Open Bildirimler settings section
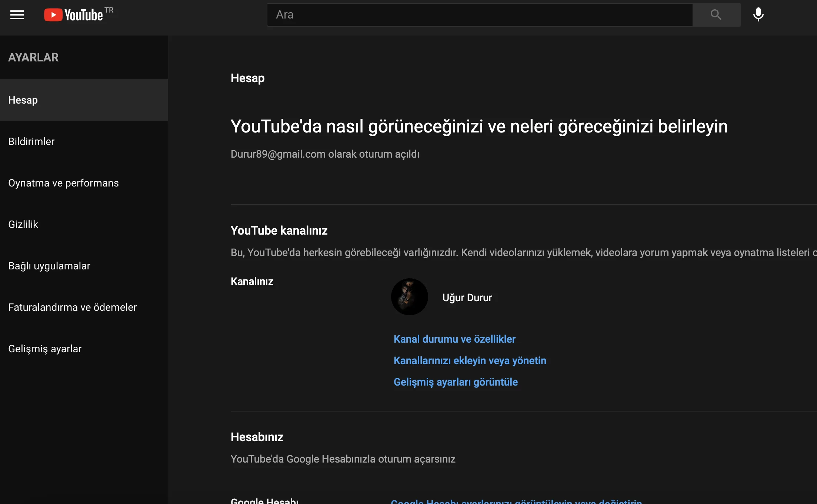Screen dimensions: 817x504 coord(31,141)
